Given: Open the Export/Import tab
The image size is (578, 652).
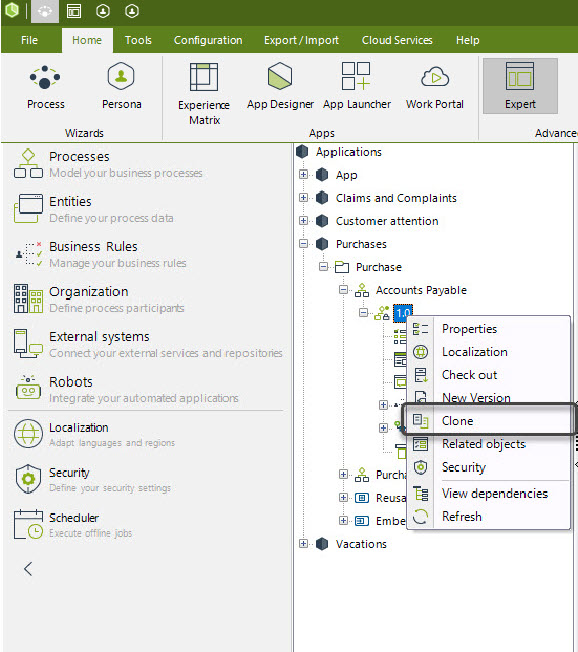Looking at the screenshot, I should pos(301,40).
